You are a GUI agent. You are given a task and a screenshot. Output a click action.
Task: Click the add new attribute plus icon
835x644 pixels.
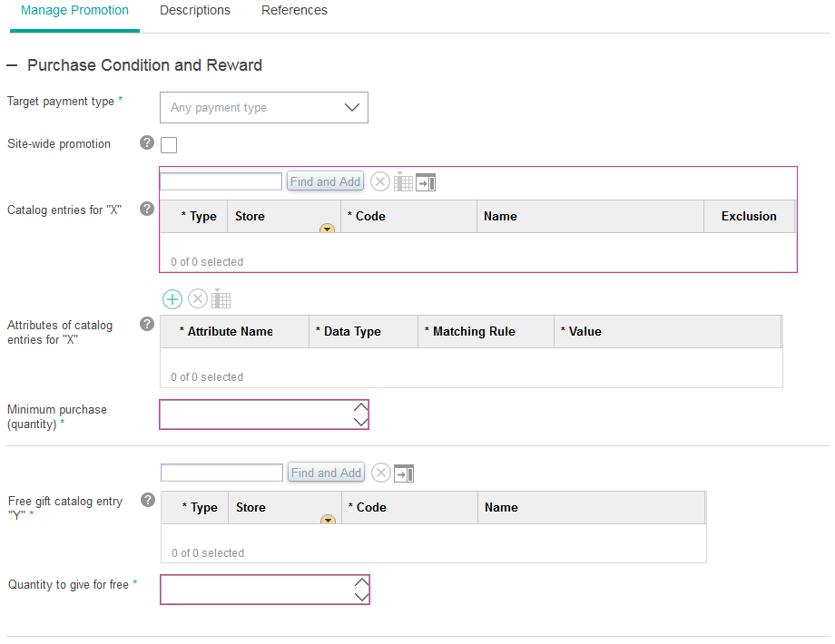click(x=172, y=299)
